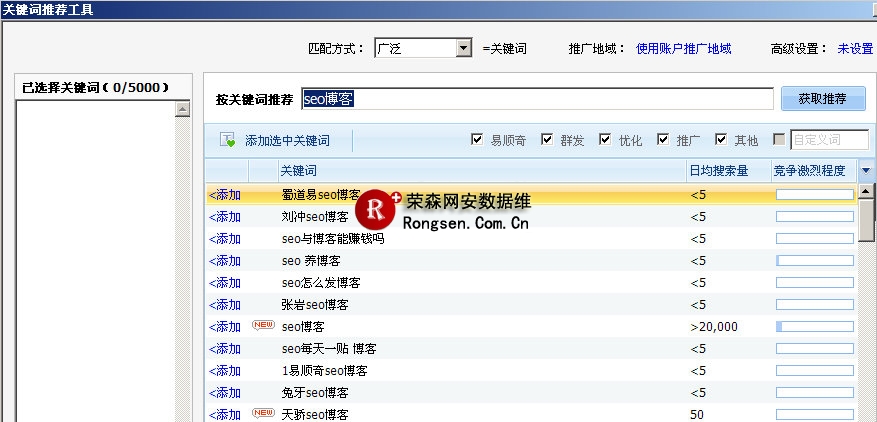Viewport: 877px width, 422px height.
Task: Open the 使用账户推广地域 link
Action: pyautogui.click(x=683, y=48)
